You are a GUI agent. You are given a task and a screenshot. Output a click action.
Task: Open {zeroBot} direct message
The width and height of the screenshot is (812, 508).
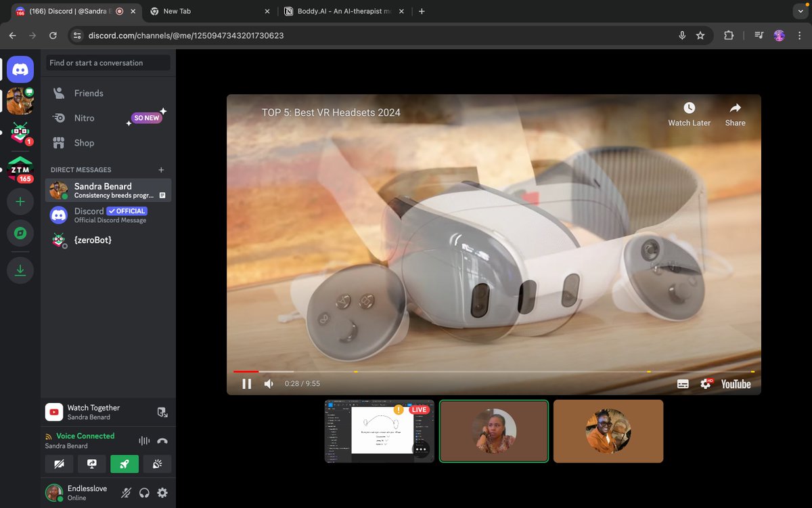[x=108, y=240]
